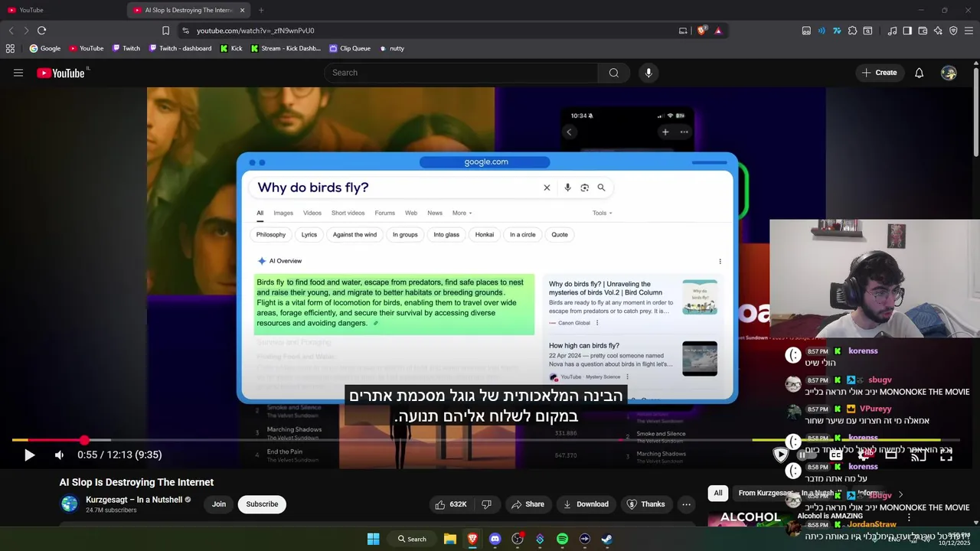Open the Google bookmark

(x=45, y=48)
